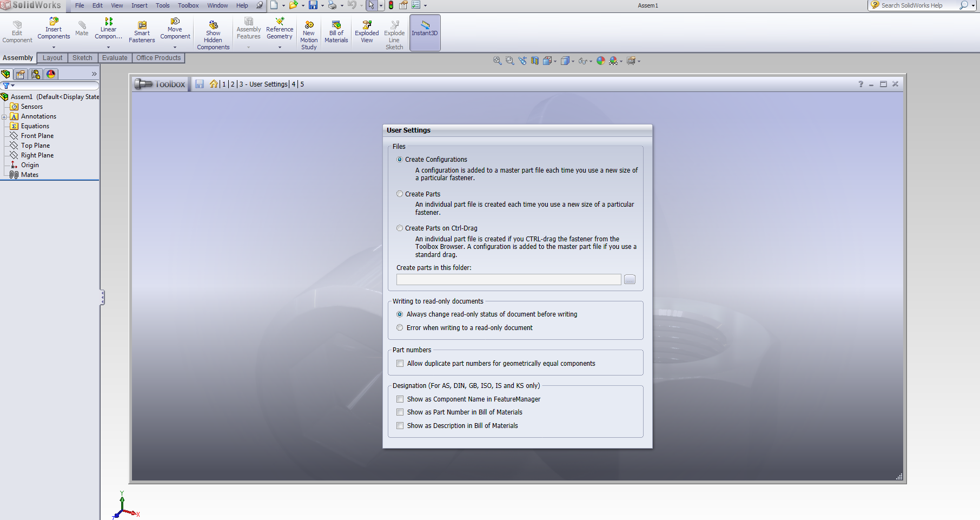The image size is (980, 520).
Task: Expand the Annotations tree node
Action: click(4, 116)
